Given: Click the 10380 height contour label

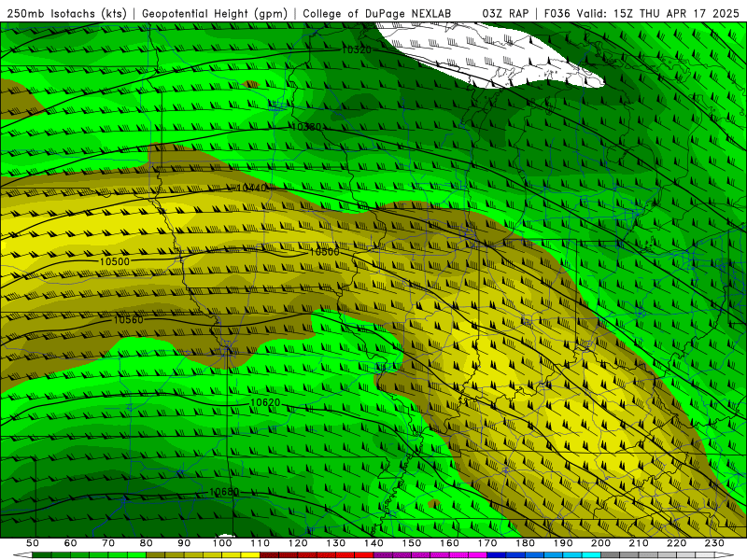Looking at the screenshot, I should click(x=306, y=127).
